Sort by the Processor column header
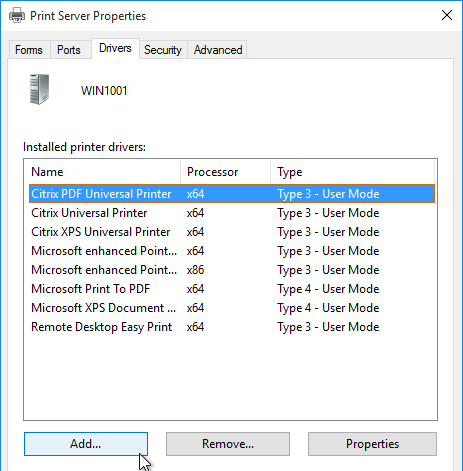 [x=225, y=172]
